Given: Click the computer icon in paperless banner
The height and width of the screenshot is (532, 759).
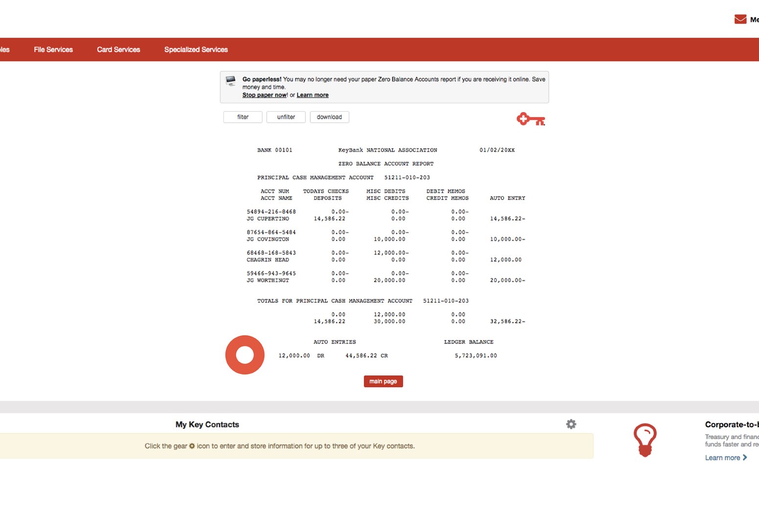Looking at the screenshot, I should (x=230, y=82).
